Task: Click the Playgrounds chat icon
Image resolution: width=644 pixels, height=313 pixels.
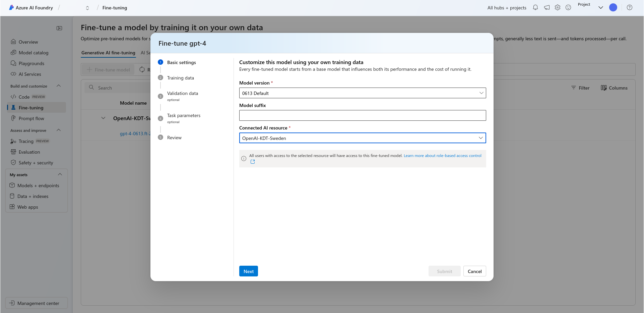Action: pyautogui.click(x=13, y=63)
